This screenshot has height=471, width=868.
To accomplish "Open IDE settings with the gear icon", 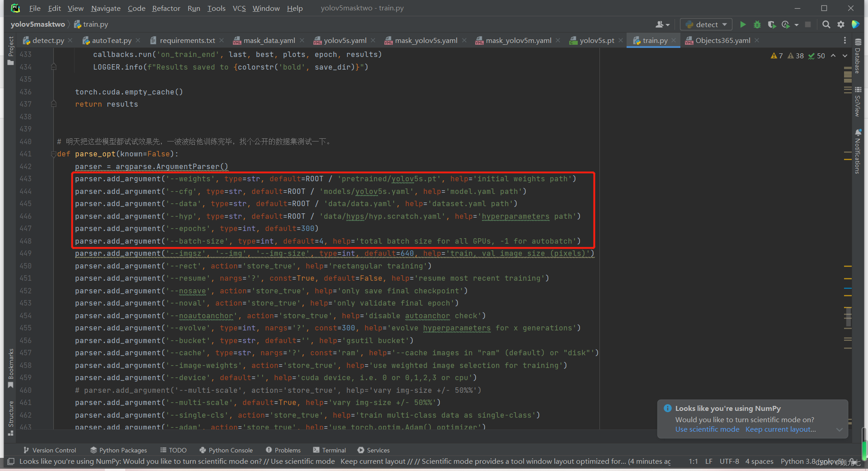I will (841, 24).
